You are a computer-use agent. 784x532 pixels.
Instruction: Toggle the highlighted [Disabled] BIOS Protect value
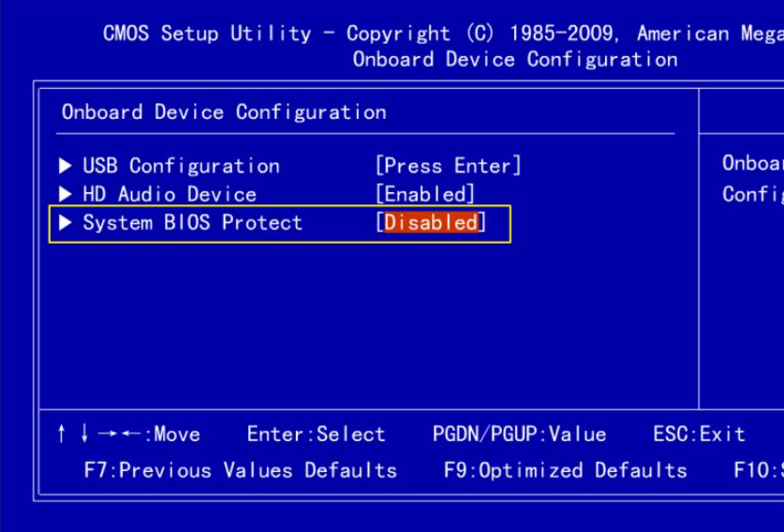click(431, 223)
